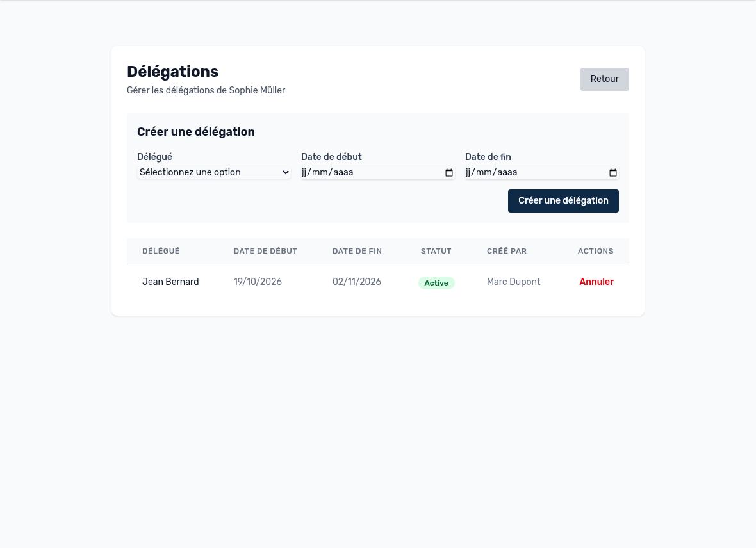
Task: Click the Date de début column header
Action: (265, 251)
